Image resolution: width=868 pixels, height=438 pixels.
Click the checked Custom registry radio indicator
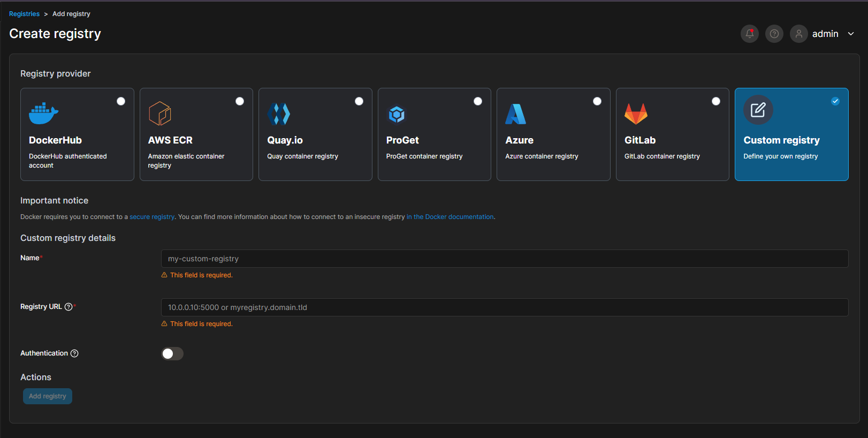pos(835,101)
